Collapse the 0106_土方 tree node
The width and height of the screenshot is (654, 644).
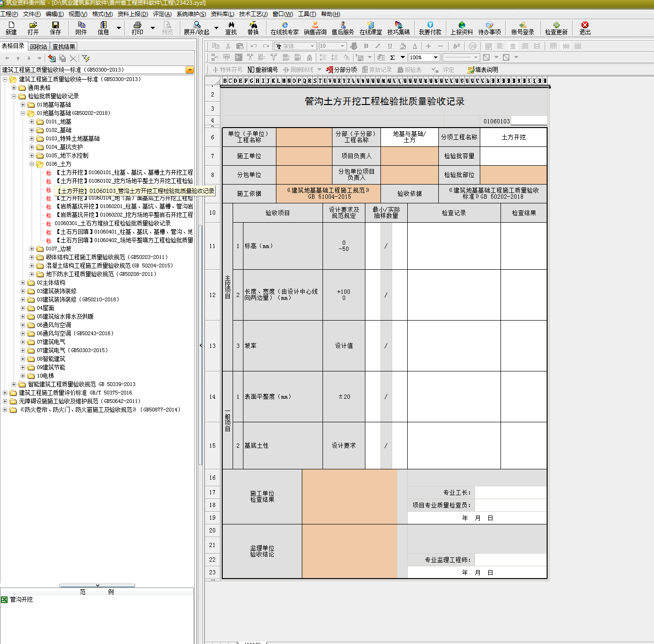tap(32, 164)
